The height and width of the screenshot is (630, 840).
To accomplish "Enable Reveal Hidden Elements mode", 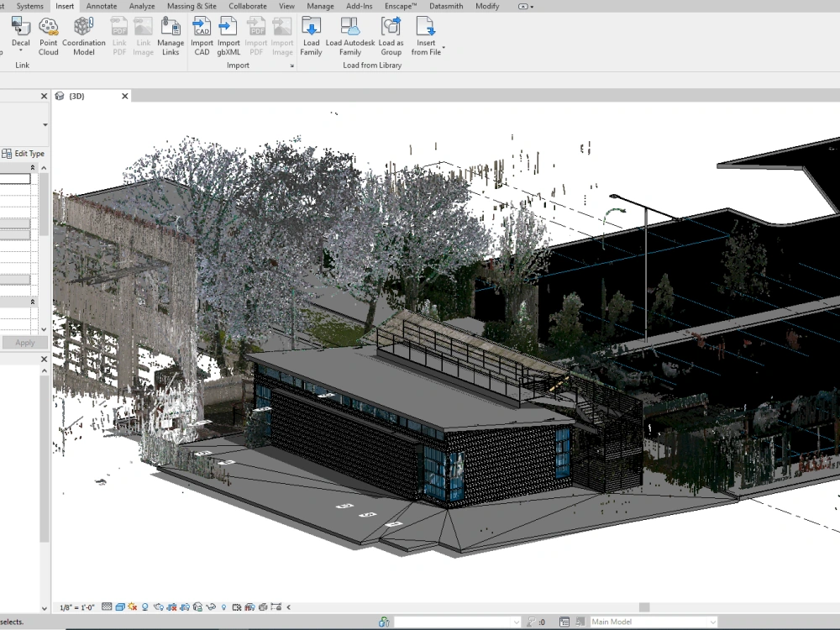I will (223, 606).
